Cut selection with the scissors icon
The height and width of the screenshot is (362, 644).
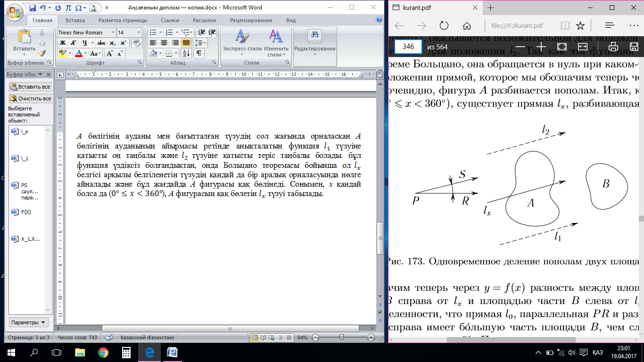coord(41,33)
